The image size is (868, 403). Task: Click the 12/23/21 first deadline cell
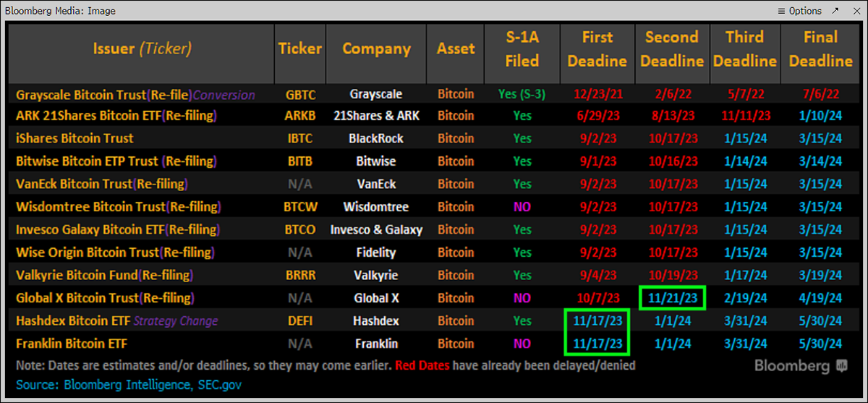pyautogui.click(x=597, y=94)
